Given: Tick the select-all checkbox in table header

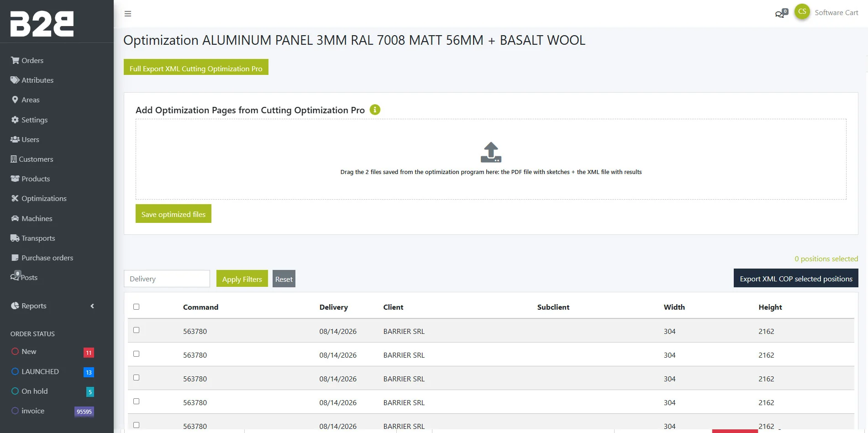Looking at the screenshot, I should (136, 306).
